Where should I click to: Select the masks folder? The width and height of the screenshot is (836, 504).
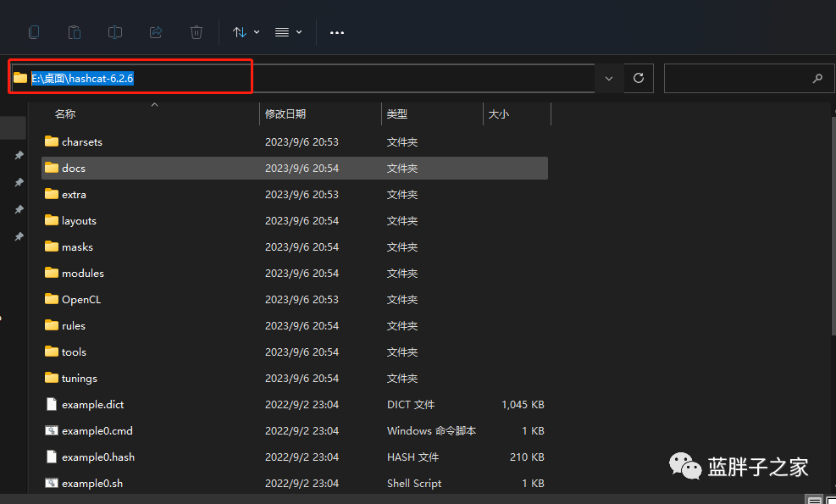click(294, 247)
